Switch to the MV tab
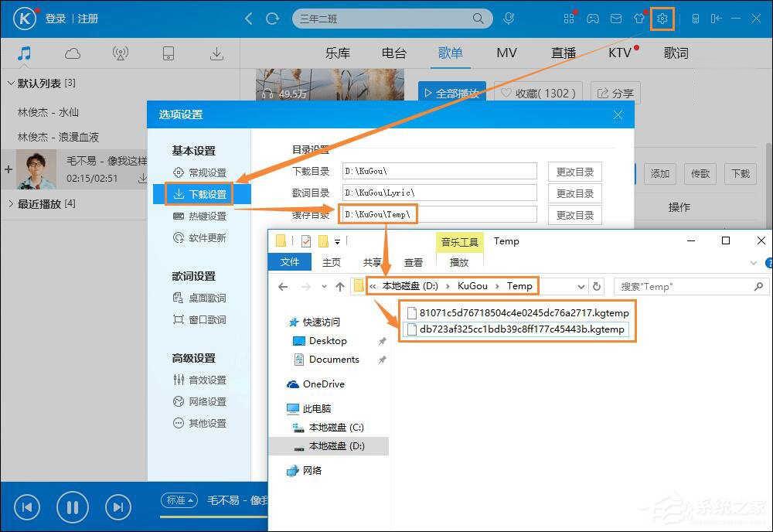The image size is (773, 532). [x=506, y=53]
